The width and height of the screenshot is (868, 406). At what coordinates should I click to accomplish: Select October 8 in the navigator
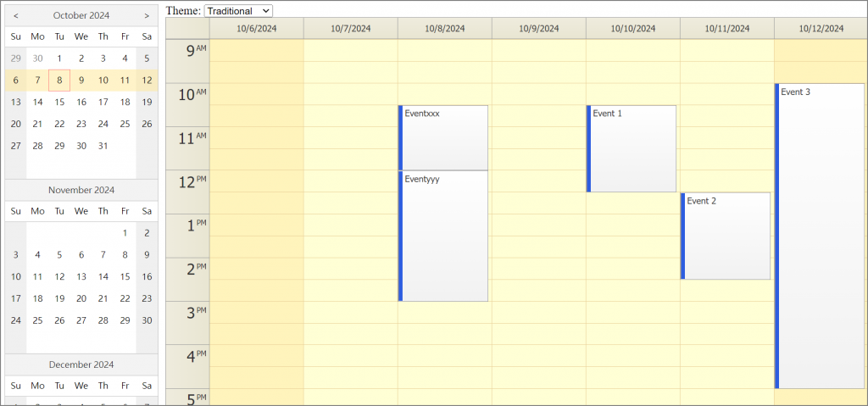coord(59,81)
